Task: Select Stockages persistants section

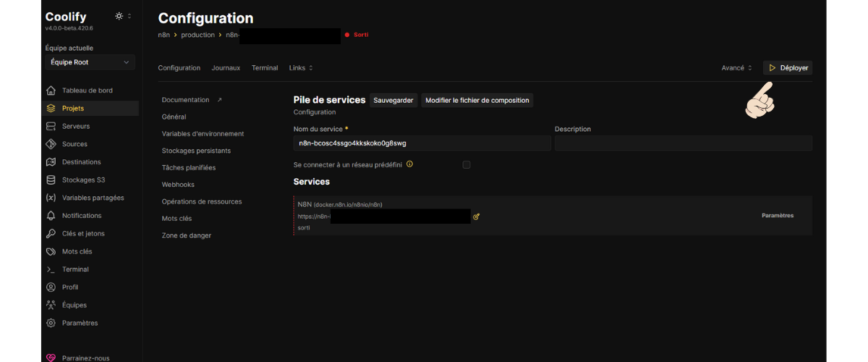Action: pos(196,151)
